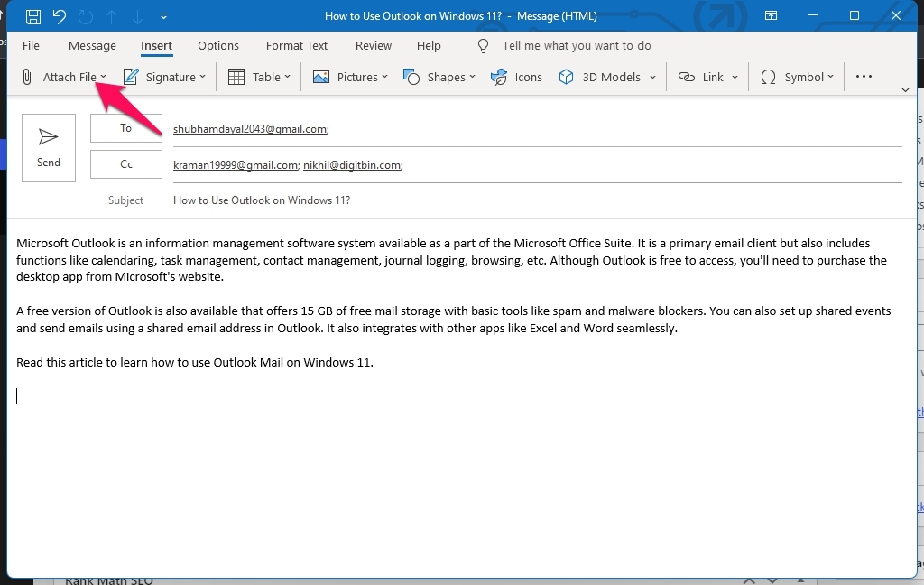Click the Undo arrow icon

coord(60,16)
